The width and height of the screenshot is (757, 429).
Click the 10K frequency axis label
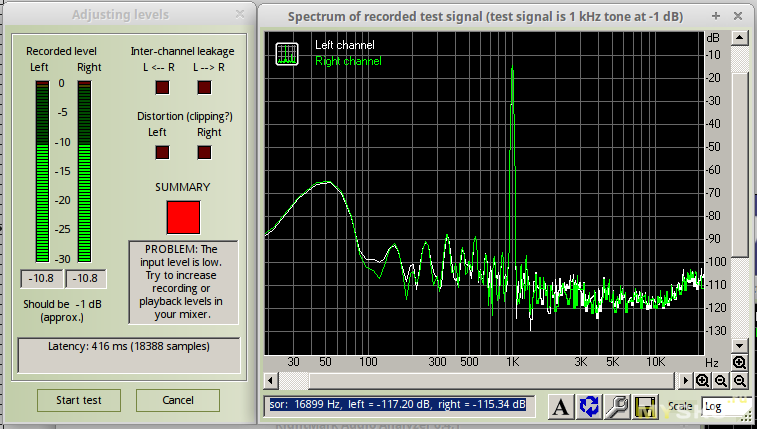(x=656, y=361)
